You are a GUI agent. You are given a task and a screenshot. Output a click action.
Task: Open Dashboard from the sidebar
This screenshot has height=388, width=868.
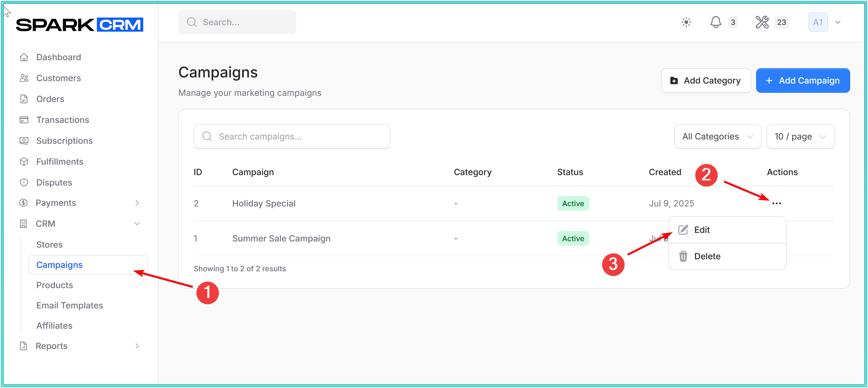pos(58,57)
